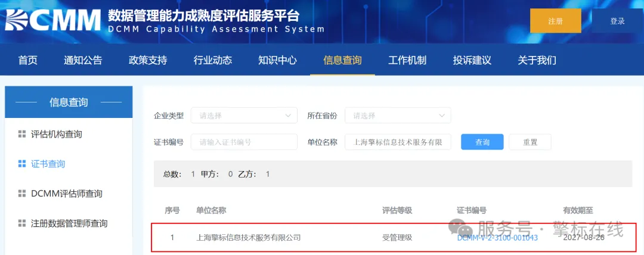
Task: Open DCMM评估师查询 in sidebar
Action: coord(67,194)
